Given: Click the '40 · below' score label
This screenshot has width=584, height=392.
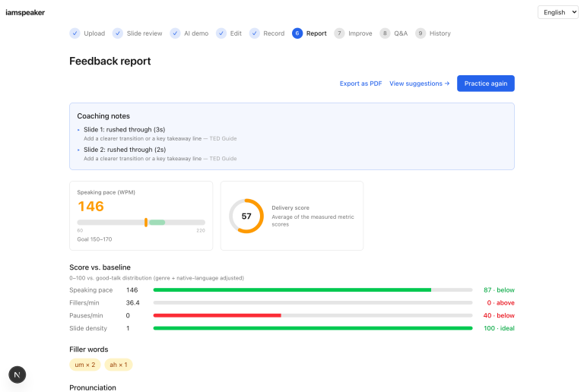Looking at the screenshot, I should (499, 315).
